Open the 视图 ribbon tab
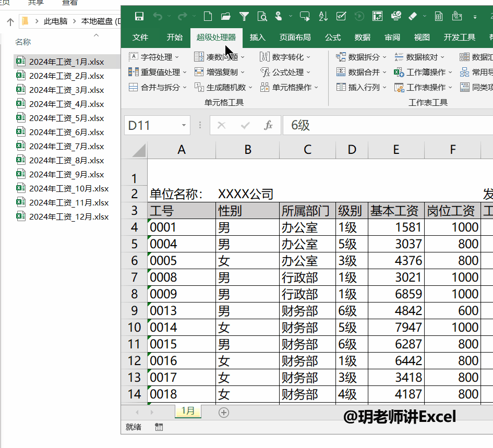Screen dimensions: 493x448 422,38
